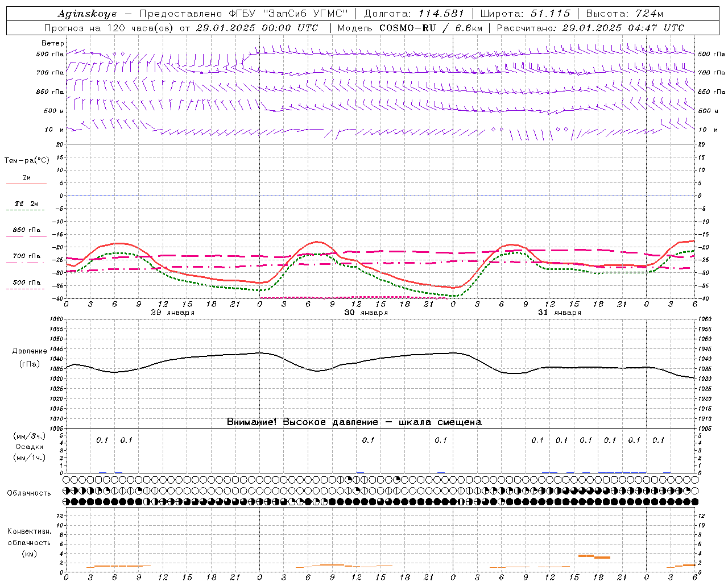This screenshot has width=728, height=582.
Task: Click the (гПа) unit label under Давление
Action: (x=30, y=364)
